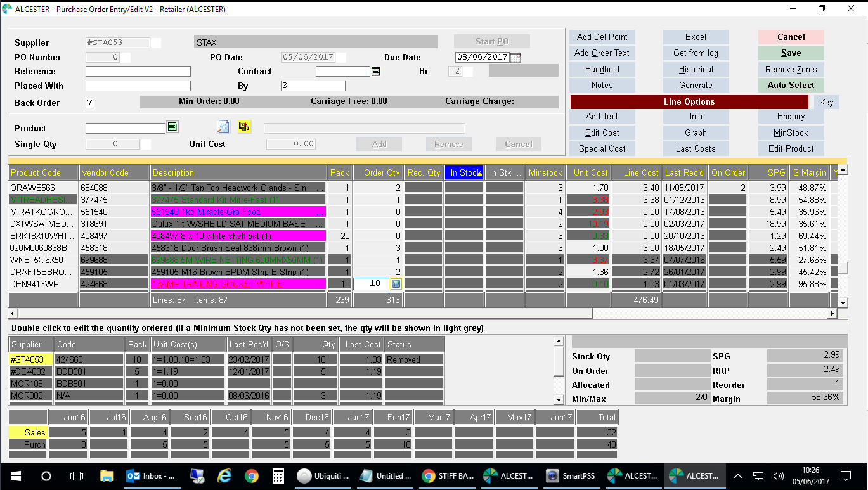This screenshot has height=490, width=868.
Task: Click the Remove Zeros button
Action: click(x=790, y=69)
